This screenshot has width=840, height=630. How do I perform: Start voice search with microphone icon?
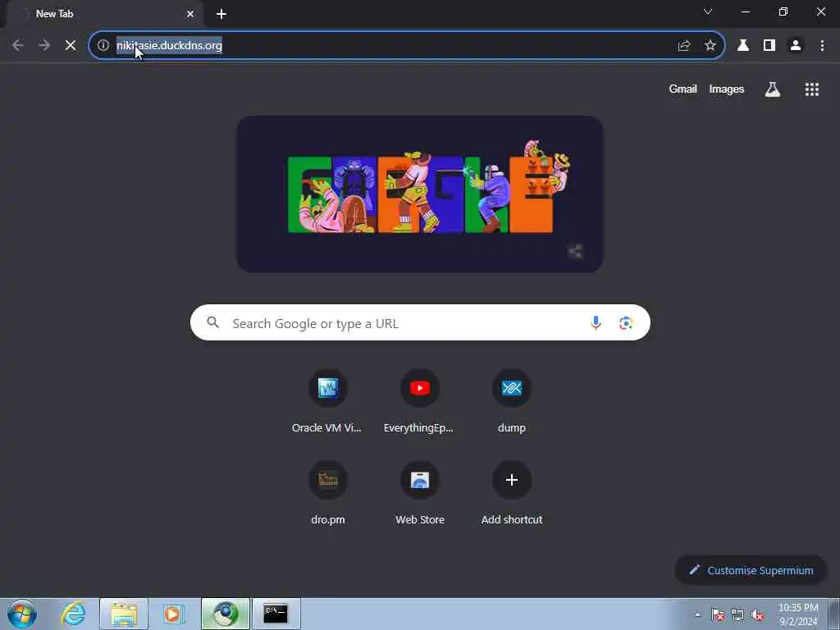pos(596,322)
